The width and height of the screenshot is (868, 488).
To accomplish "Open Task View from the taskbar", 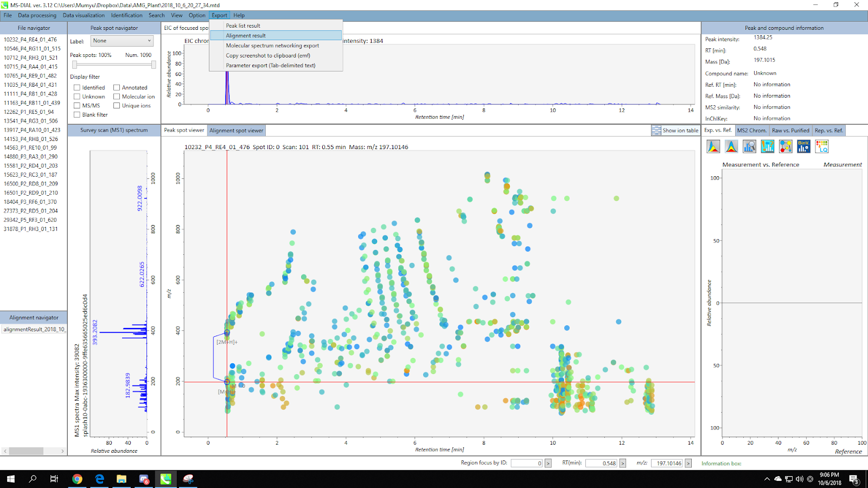I will point(54,479).
